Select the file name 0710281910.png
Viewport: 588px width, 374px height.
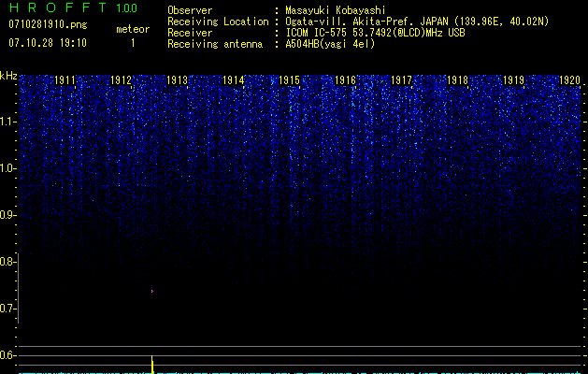48,24
